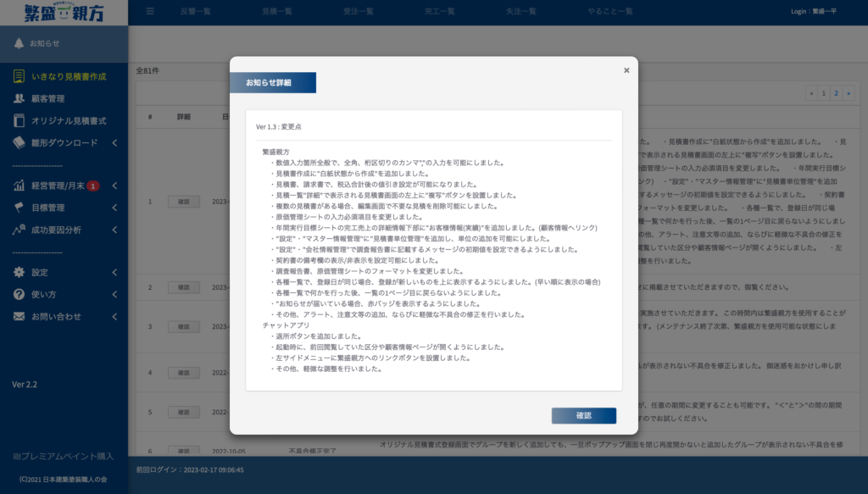Click the 使い方 question mark icon
Screen dimensions: 868x494
tap(19, 294)
